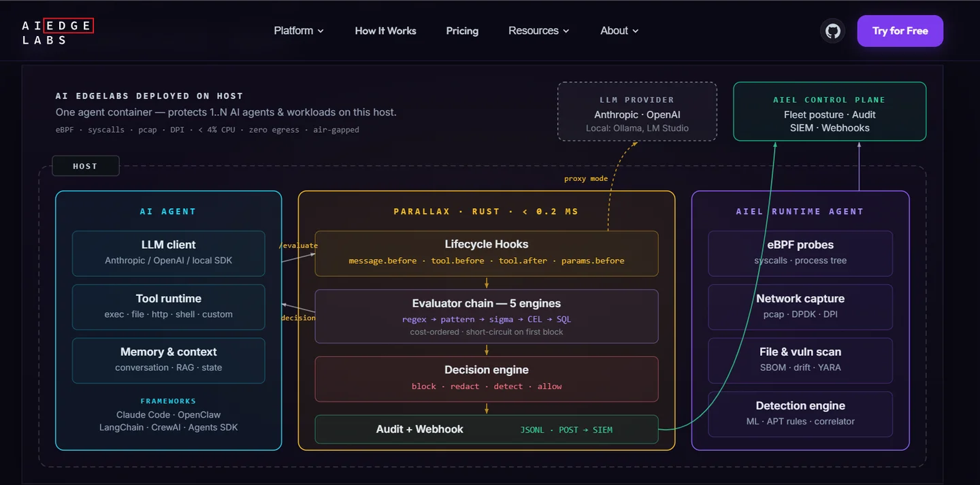The image size is (980, 485).
Task: Click the Audit + Webhook block
Action: pos(487,429)
